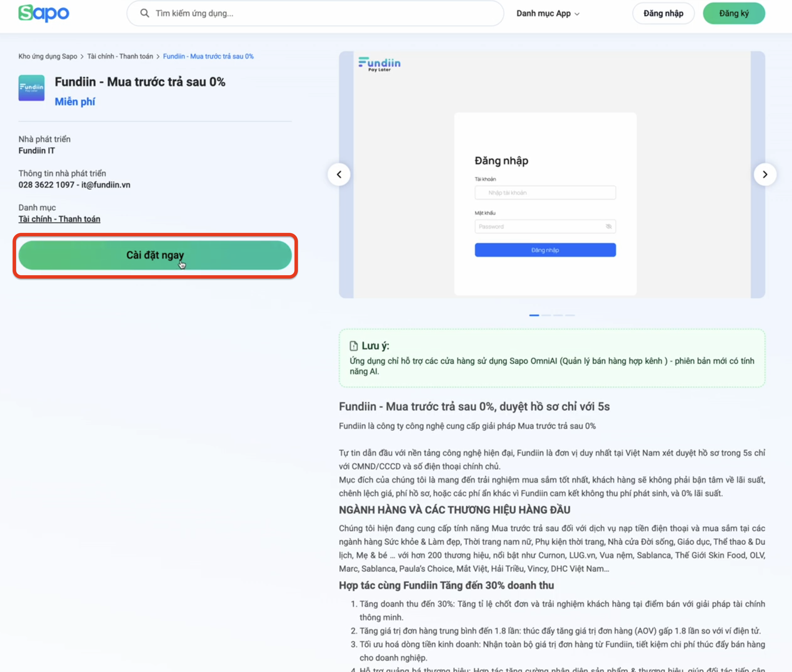This screenshot has width=792, height=672.
Task: Click developer name 'Fundiin IT'
Action: tap(37, 151)
